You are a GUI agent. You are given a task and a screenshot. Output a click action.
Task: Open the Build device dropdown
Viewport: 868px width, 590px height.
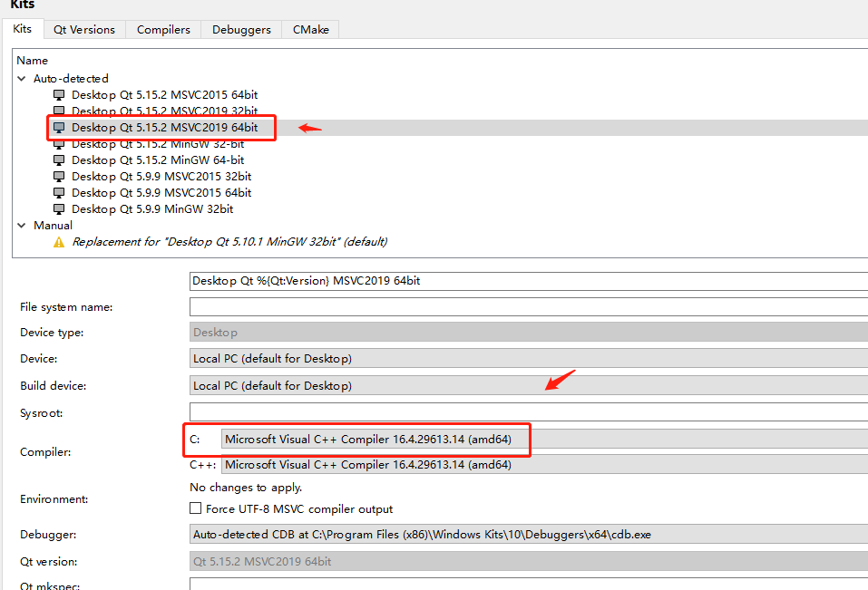[529, 385]
